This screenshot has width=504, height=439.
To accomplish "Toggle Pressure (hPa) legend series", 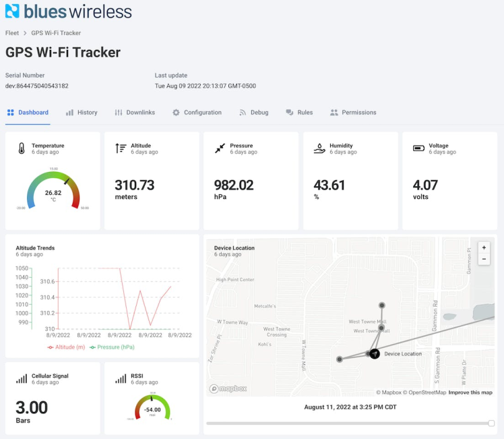I will [112, 347].
